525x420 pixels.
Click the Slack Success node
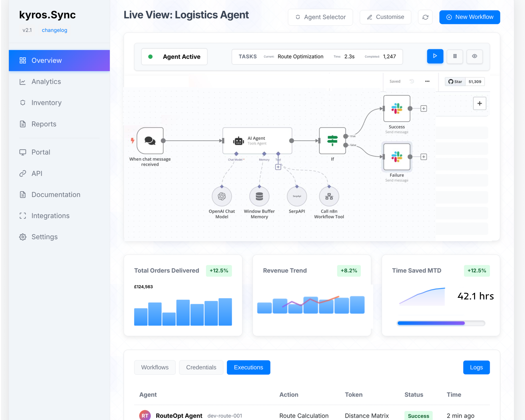point(396,109)
